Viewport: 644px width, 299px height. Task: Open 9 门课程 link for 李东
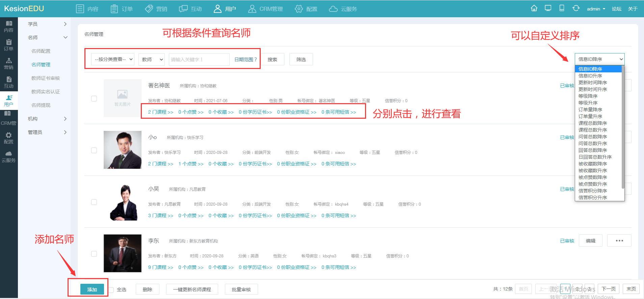tap(161, 267)
